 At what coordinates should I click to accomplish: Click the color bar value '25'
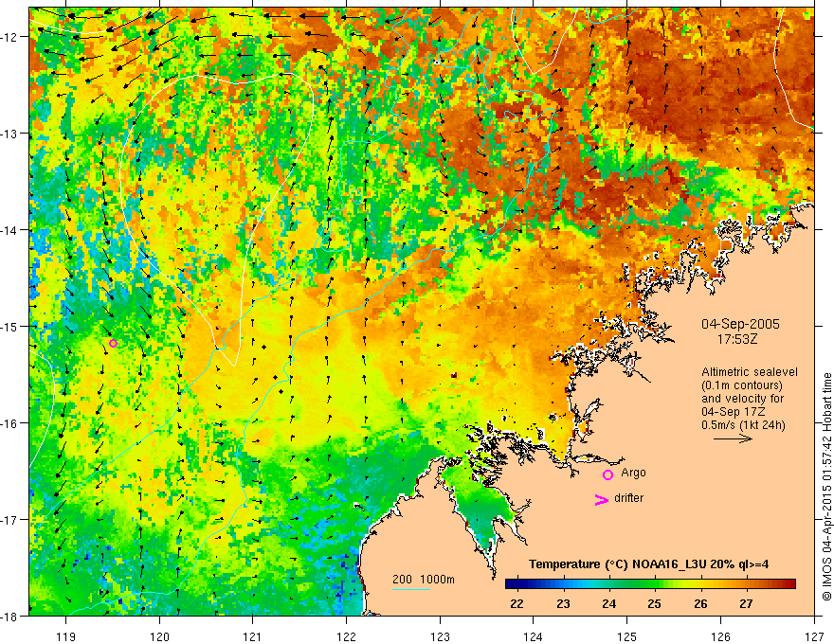pyautogui.click(x=655, y=603)
